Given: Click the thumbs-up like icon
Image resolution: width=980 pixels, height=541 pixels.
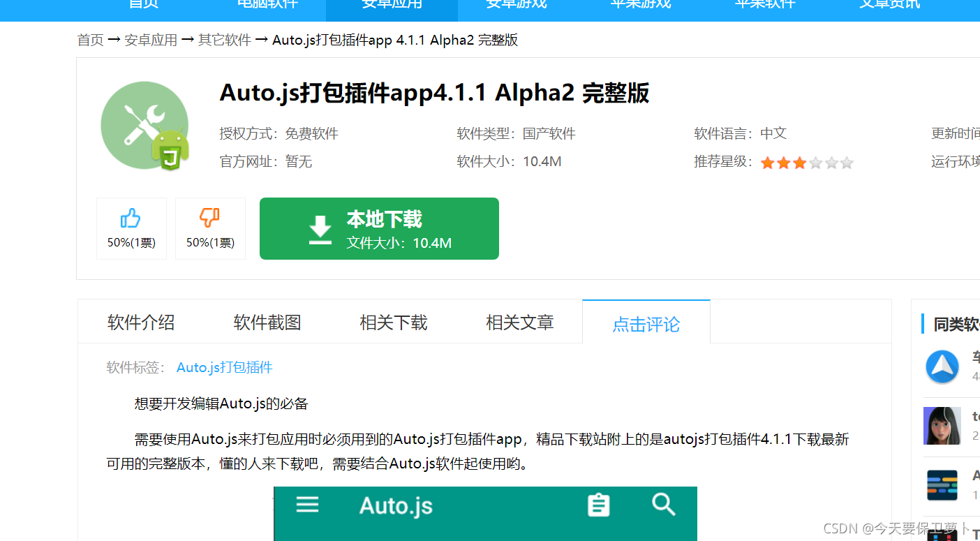Looking at the screenshot, I should [131, 218].
